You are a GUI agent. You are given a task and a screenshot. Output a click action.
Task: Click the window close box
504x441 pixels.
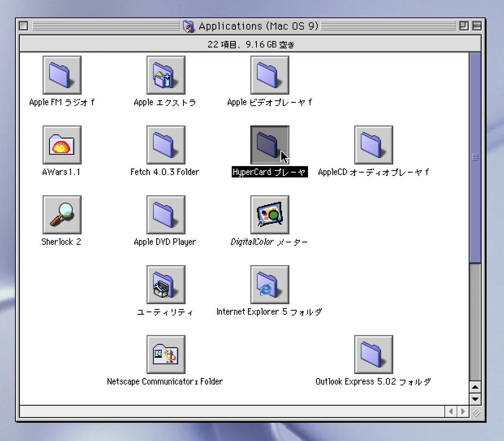pyautogui.click(x=24, y=26)
